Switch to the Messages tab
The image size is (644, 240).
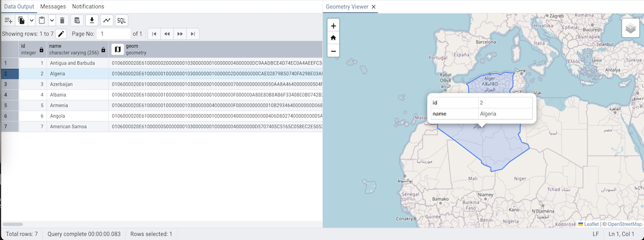tap(53, 6)
